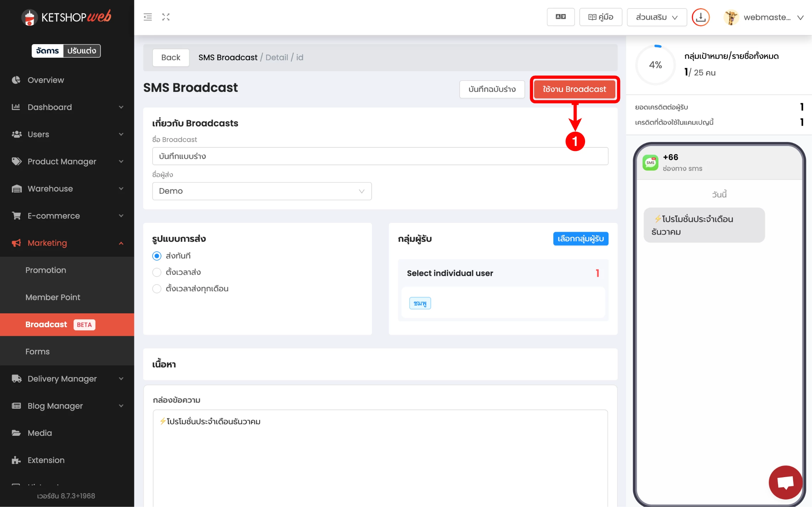Open the chat support bubble

point(785,482)
